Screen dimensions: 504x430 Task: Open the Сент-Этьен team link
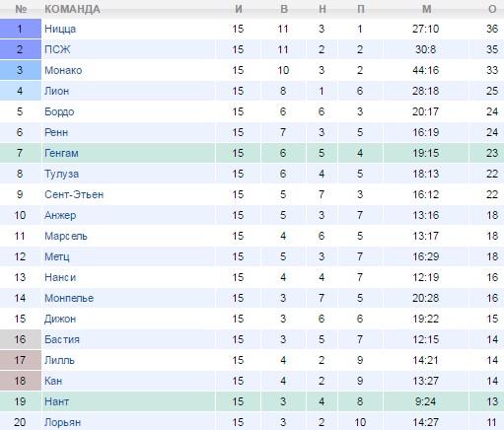pyautogui.click(x=74, y=194)
